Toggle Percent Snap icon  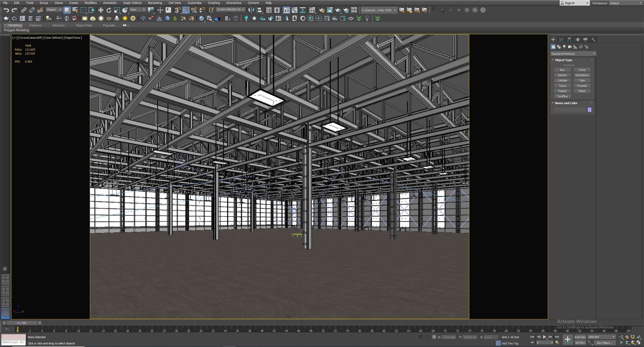[x=194, y=10]
